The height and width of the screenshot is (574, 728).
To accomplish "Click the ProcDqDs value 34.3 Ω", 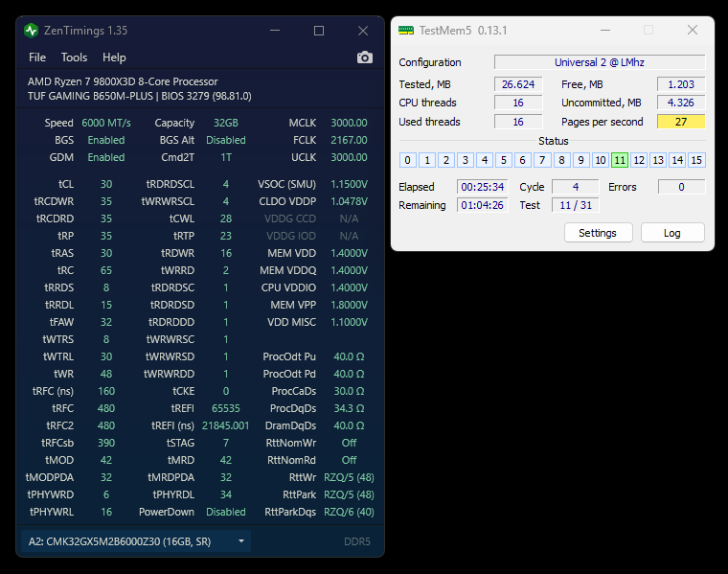I will 349,408.
